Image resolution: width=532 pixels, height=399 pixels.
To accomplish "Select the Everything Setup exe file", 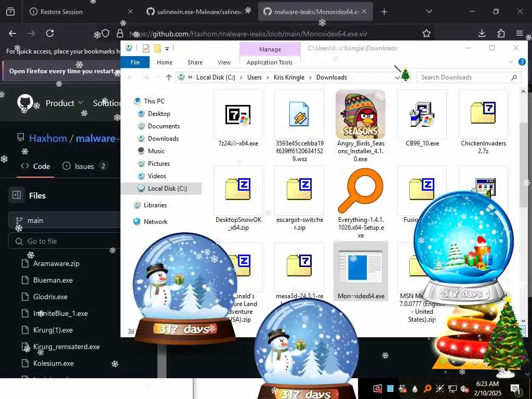I will (x=361, y=203).
